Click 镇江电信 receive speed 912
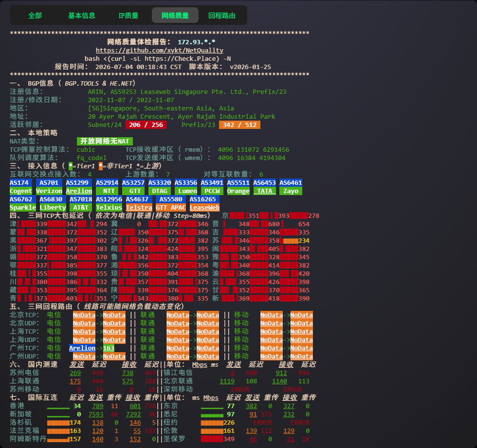The height and width of the screenshot is (448, 477). pyautogui.click(x=281, y=373)
